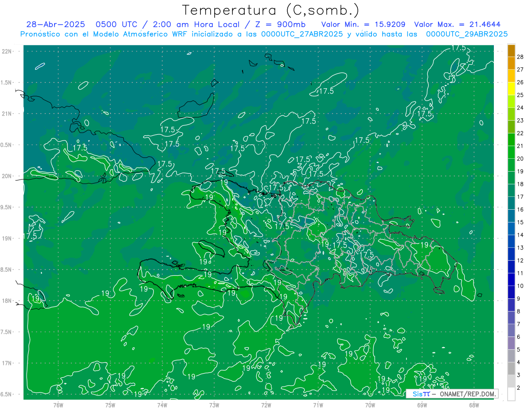Click the color scale label "20"
The image size is (532, 411).
520,159
